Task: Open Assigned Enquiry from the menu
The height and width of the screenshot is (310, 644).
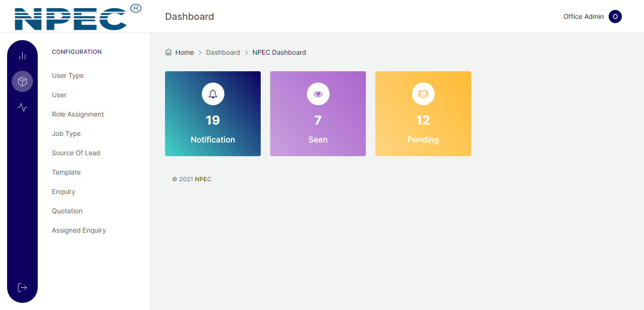Action: (x=79, y=230)
